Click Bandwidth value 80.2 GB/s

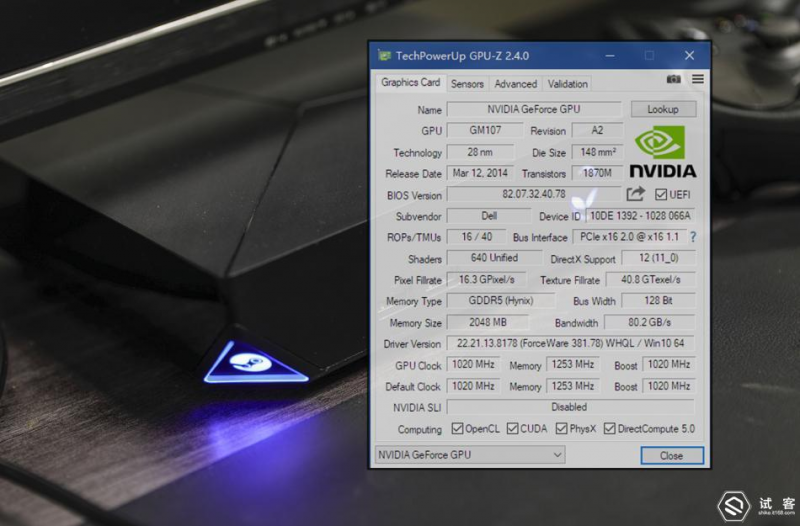[649, 322]
